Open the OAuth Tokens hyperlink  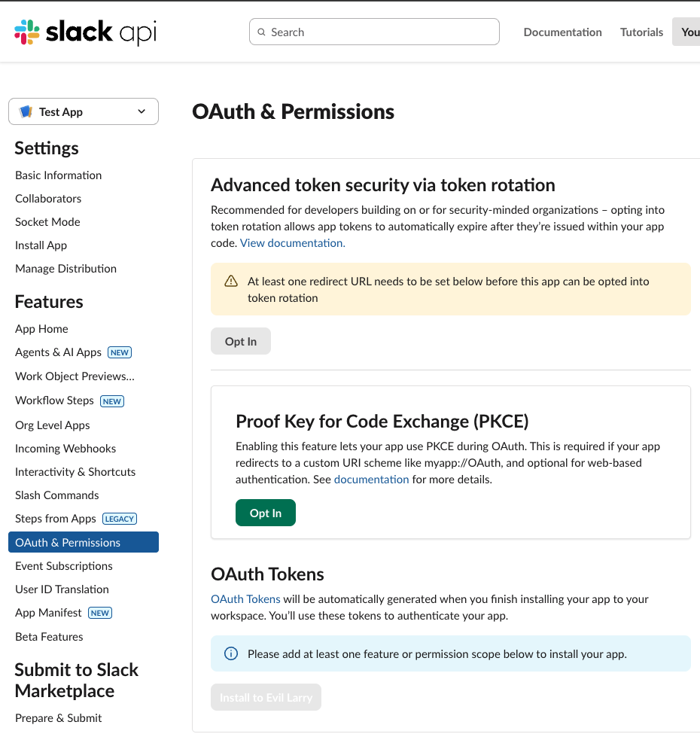coord(245,599)
